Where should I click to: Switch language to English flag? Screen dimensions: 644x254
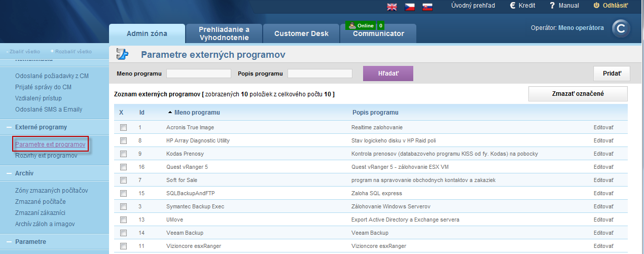click(x=392, y=7)
